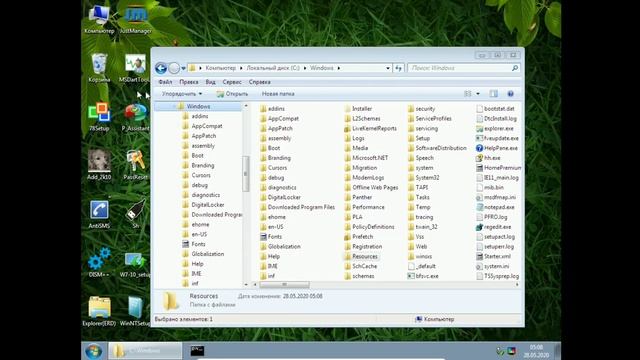This screenshot has height=360, width=640.
Task: Select the bootstat.dat file
Action: (x=496, y=109)
